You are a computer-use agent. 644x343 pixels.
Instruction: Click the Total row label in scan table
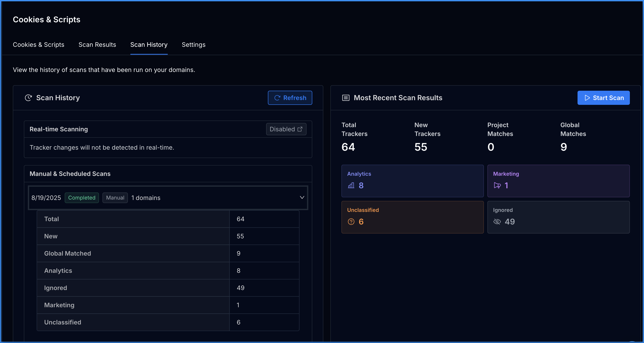click(51, 219)
